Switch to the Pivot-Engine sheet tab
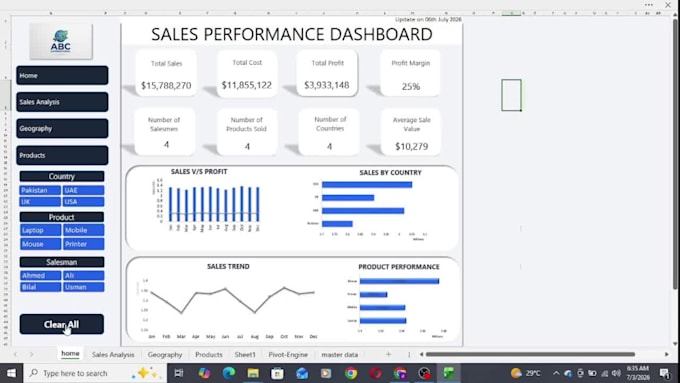Image resolution: width=680 pixels, height=383 pixels. coord(288,354)
